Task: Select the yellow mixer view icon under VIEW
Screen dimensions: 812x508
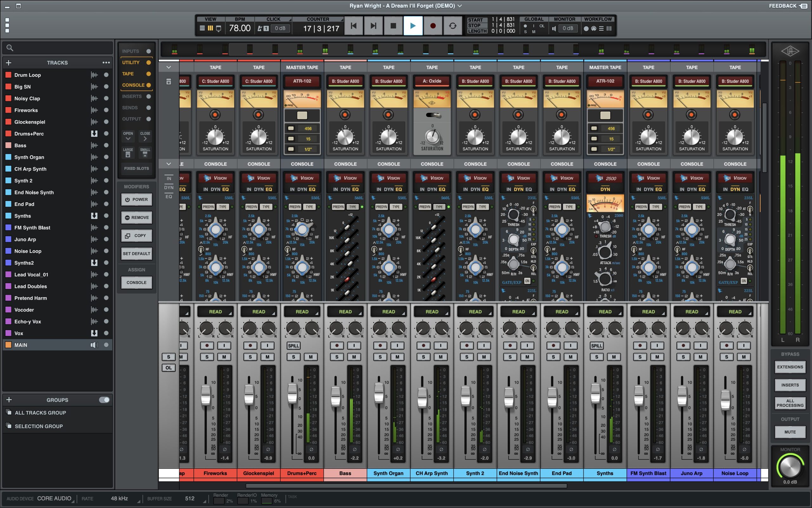Action: (210, 29)
